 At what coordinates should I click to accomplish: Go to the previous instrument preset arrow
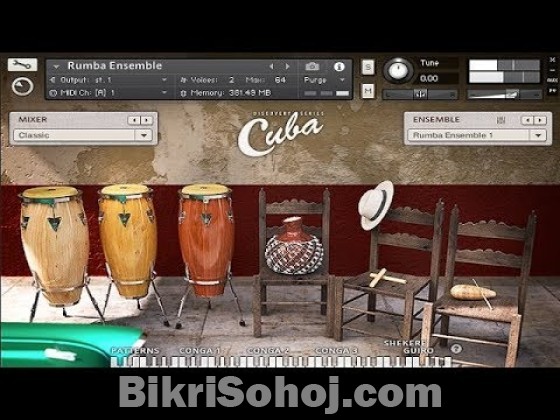click(x=272, y=66)
